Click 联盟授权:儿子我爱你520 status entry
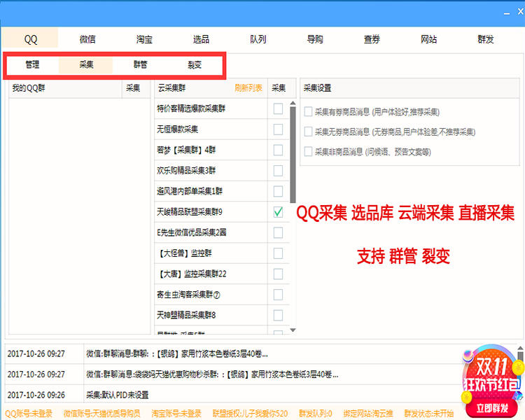The image size is (525, 420). point(250,414)
